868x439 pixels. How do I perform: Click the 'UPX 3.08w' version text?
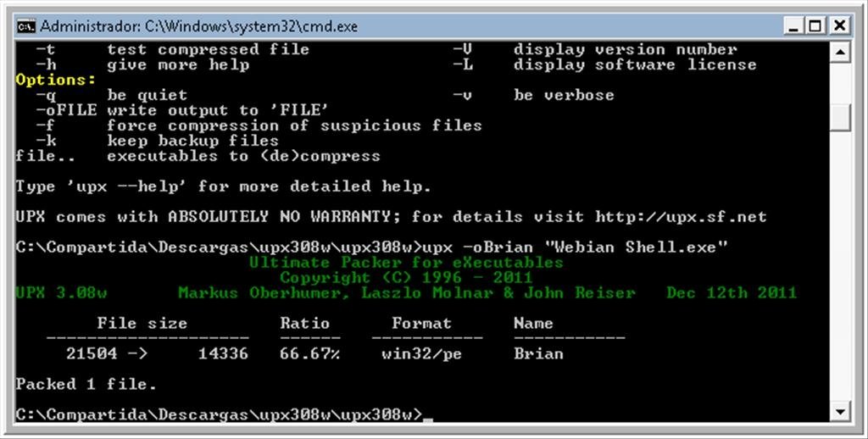61,293
